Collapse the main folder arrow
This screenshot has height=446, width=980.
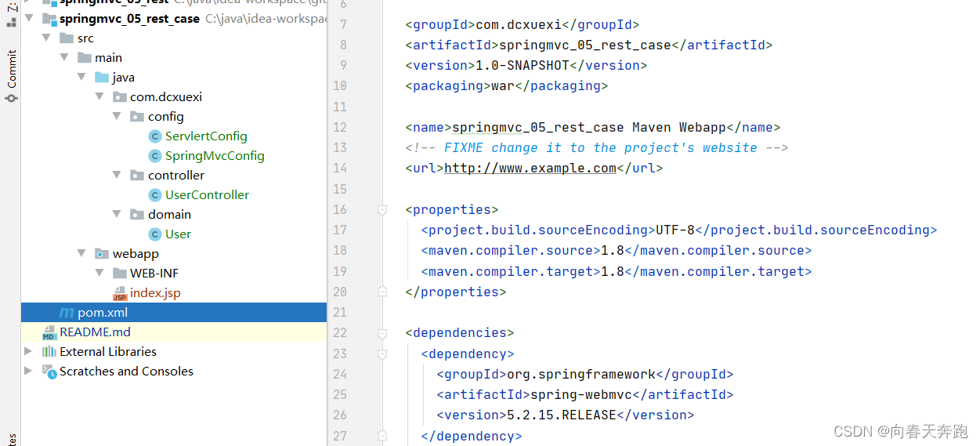64,57
